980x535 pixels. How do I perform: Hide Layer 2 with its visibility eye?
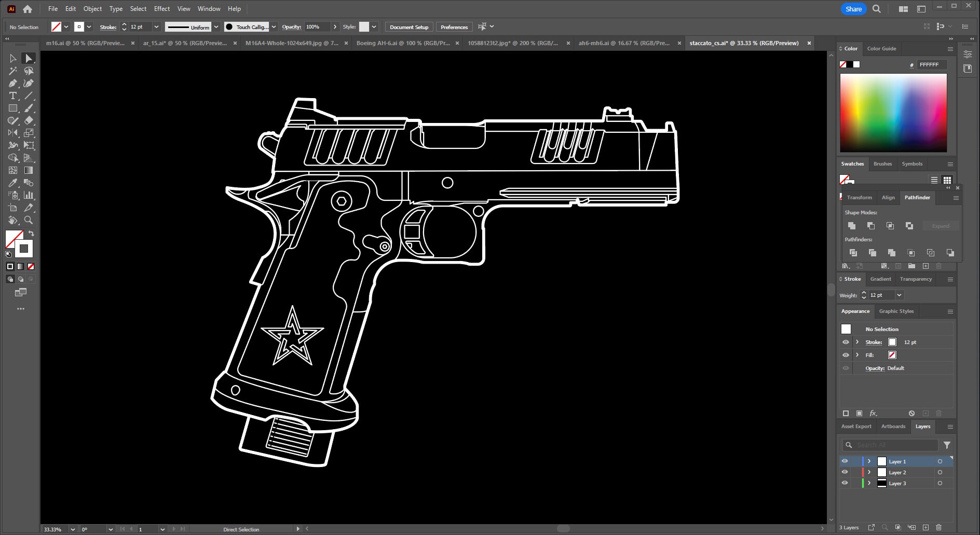[x=845, y=472]
